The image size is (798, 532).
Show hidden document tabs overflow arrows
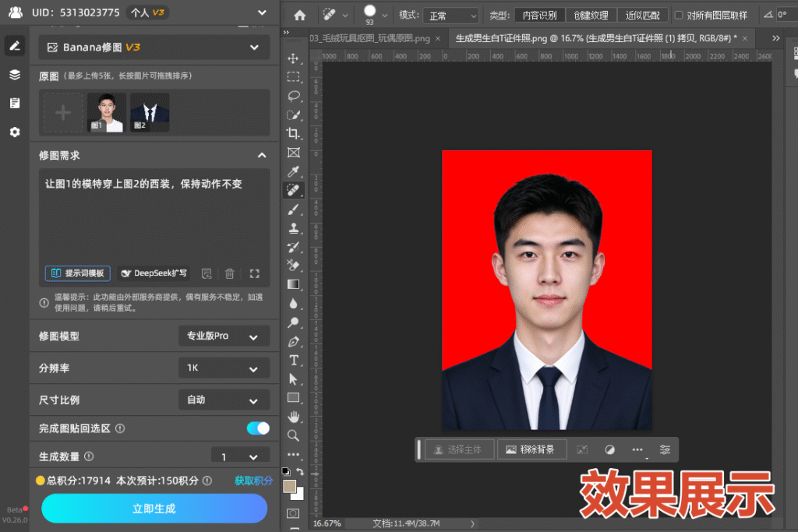coord(775,38)
